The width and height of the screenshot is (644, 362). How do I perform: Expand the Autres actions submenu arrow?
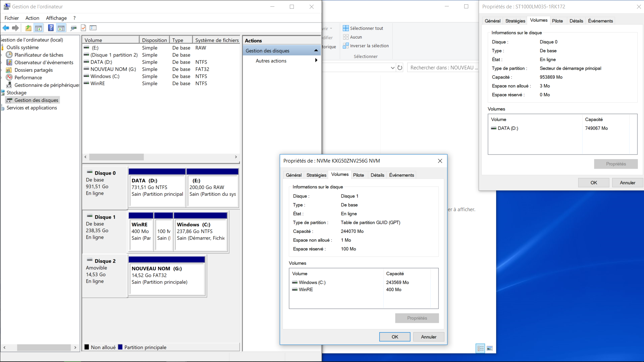[x=316, y=61]
